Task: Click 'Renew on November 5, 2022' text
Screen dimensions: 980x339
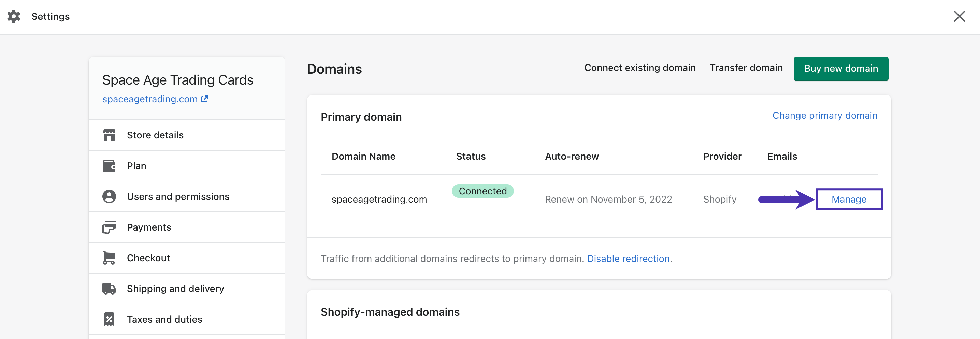Action: pyautogui.click(x=608, y=199)
